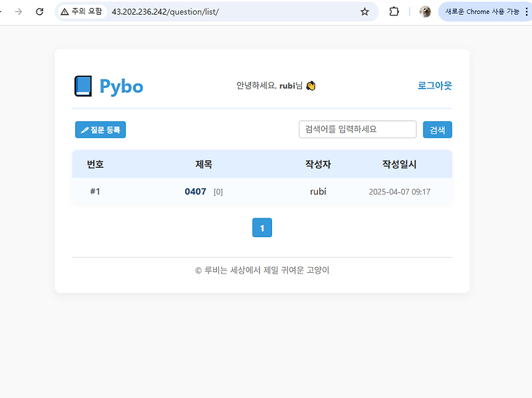Open the question titled 0407
This screenshot has width=532, height=398.
tap(194, 191)
